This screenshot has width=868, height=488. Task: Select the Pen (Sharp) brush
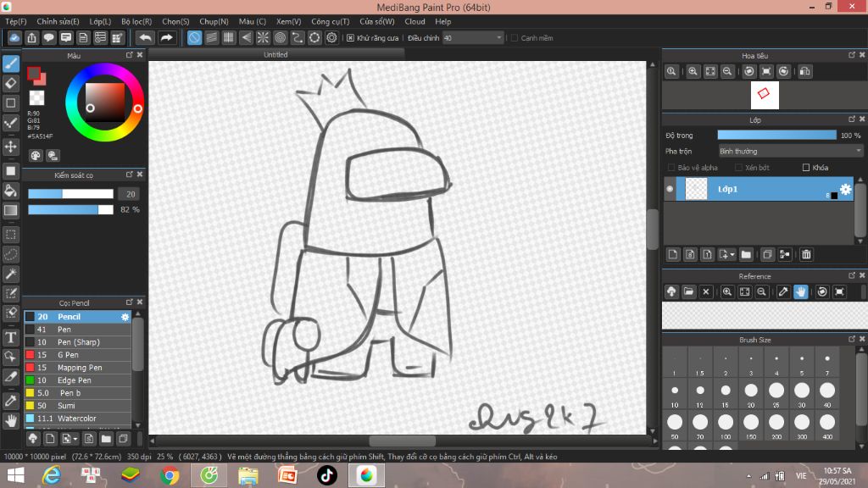pyautogui.click(x=77, y=342)
